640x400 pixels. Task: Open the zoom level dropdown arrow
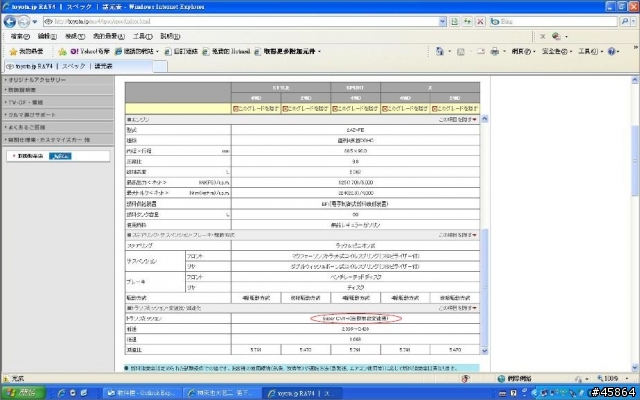click(x=627, y=379)
